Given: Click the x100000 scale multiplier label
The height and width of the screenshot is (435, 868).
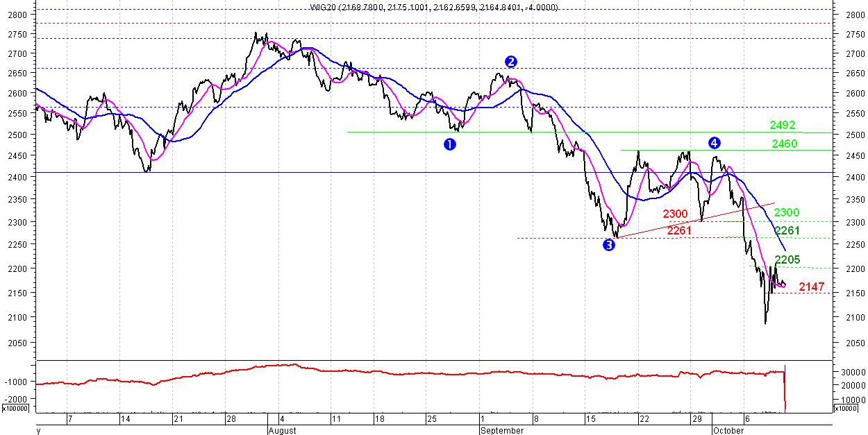Looking at the screenshot, I should pyautogui.click(x=14, y=409).
